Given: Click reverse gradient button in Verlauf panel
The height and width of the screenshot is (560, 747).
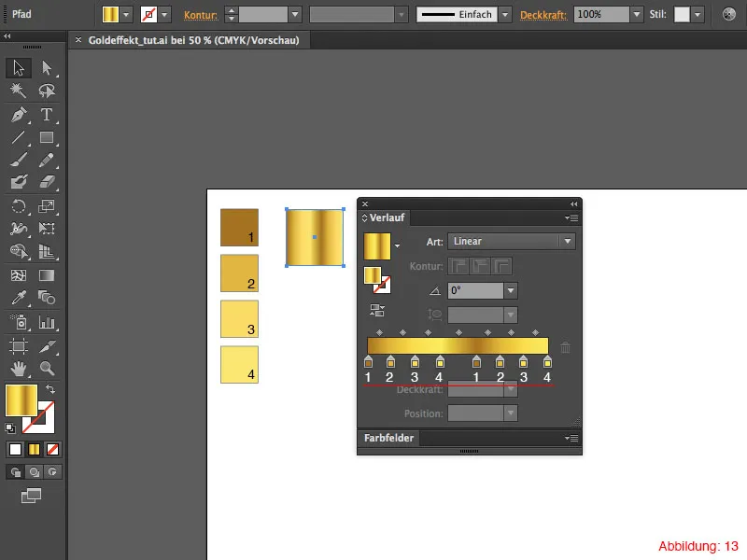Looking at the screenshot, I should pyautogui.click(x=377, y=311).
